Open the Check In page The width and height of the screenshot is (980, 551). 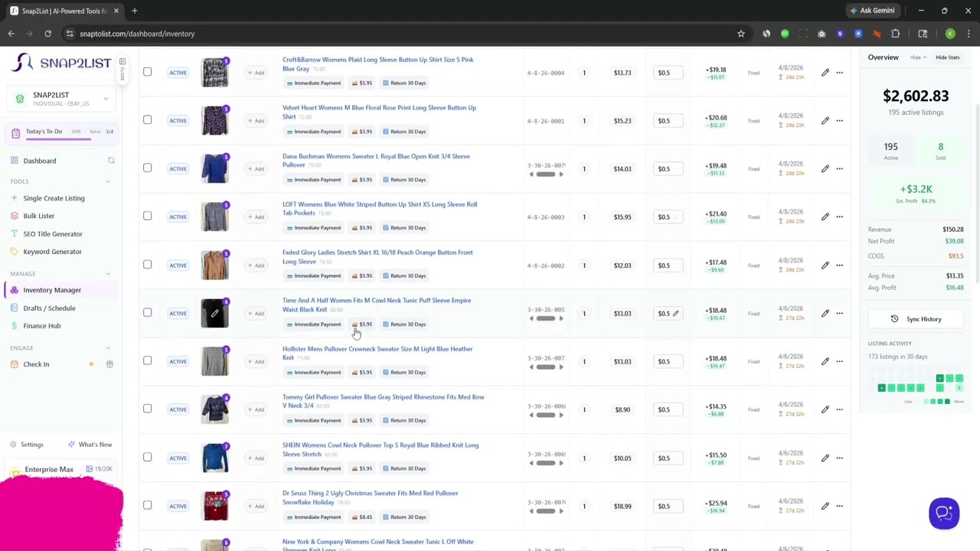point(36,364)
